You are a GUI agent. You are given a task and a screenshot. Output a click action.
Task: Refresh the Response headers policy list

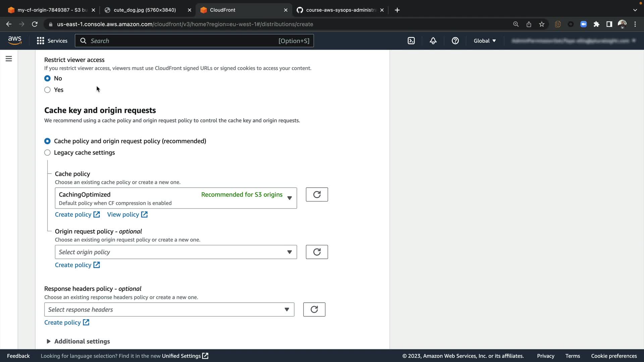314,309
